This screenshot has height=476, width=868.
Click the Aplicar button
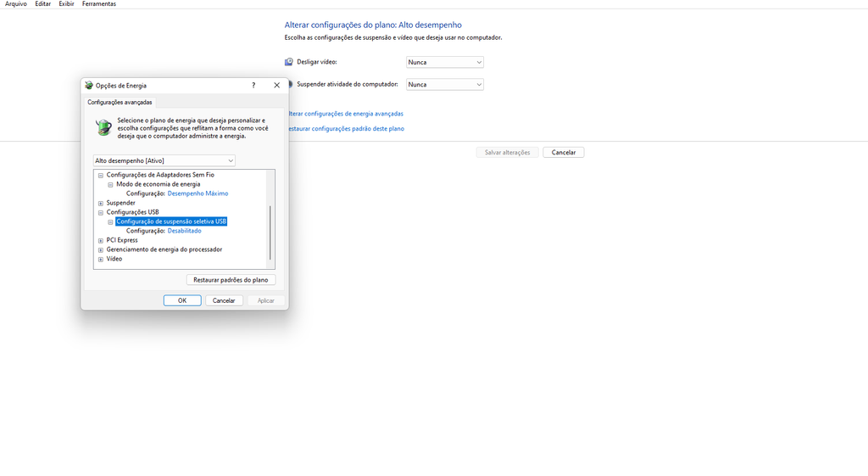[x=265, y=300]
